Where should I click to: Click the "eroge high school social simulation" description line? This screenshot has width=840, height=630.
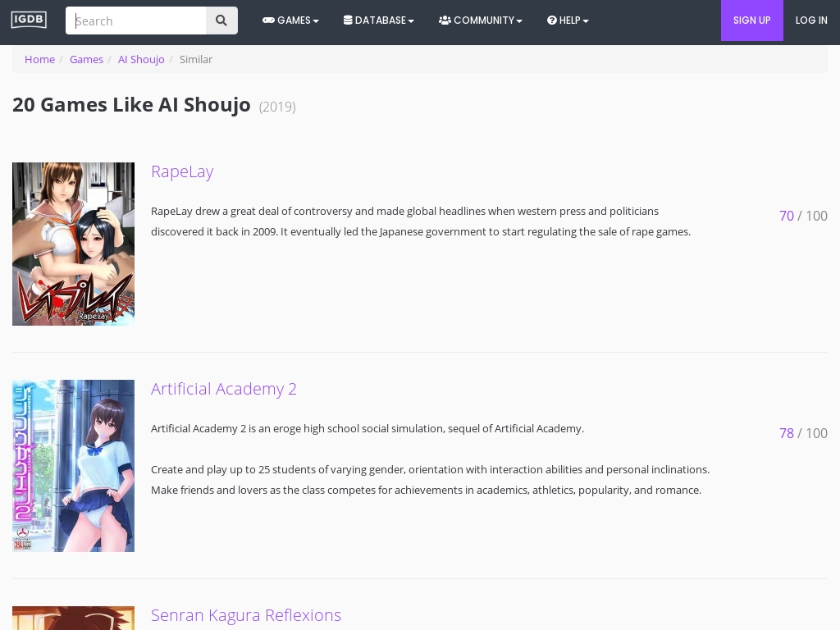click(367, 428)
